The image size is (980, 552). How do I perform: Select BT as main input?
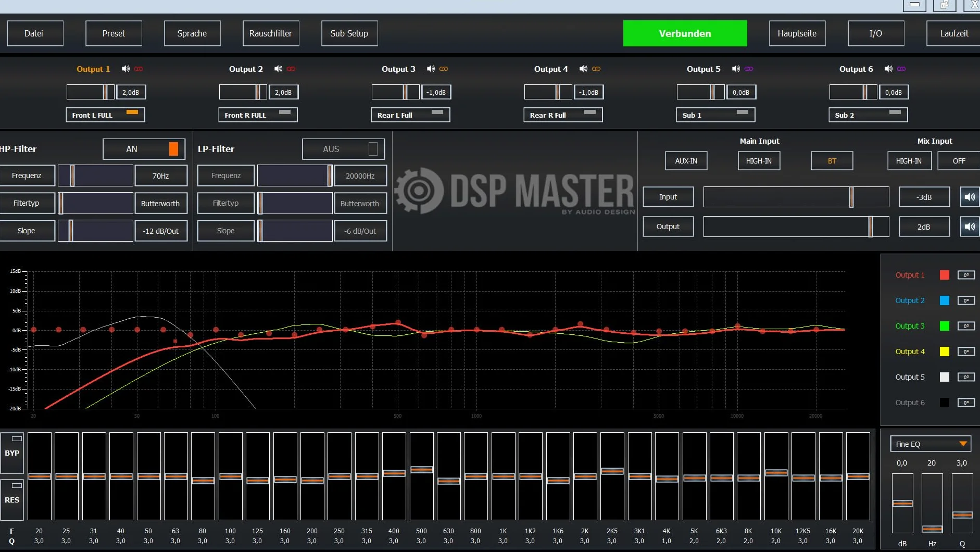832,161
